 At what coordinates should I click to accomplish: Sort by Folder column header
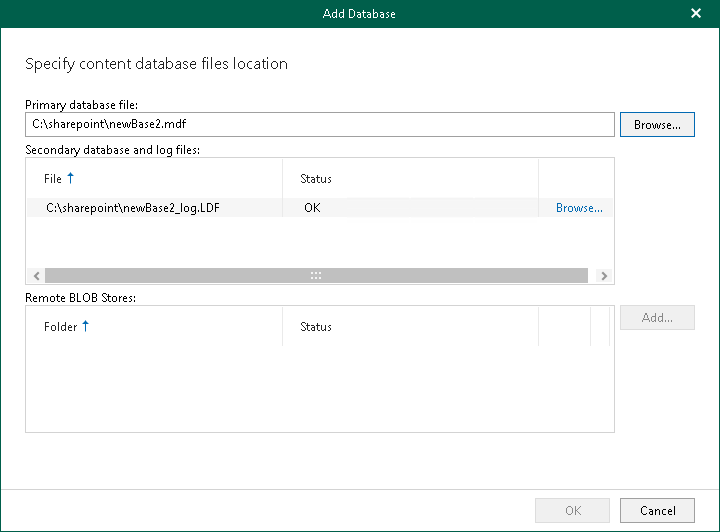click(60, 327)
